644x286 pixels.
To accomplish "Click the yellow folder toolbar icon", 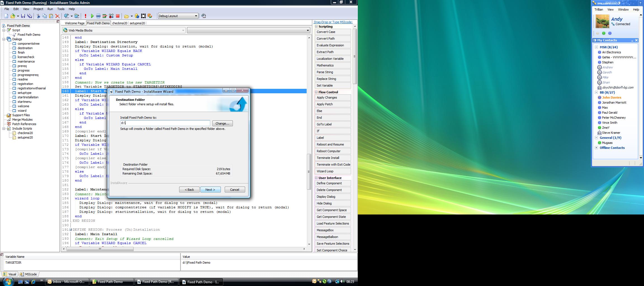I will point(127,16).
